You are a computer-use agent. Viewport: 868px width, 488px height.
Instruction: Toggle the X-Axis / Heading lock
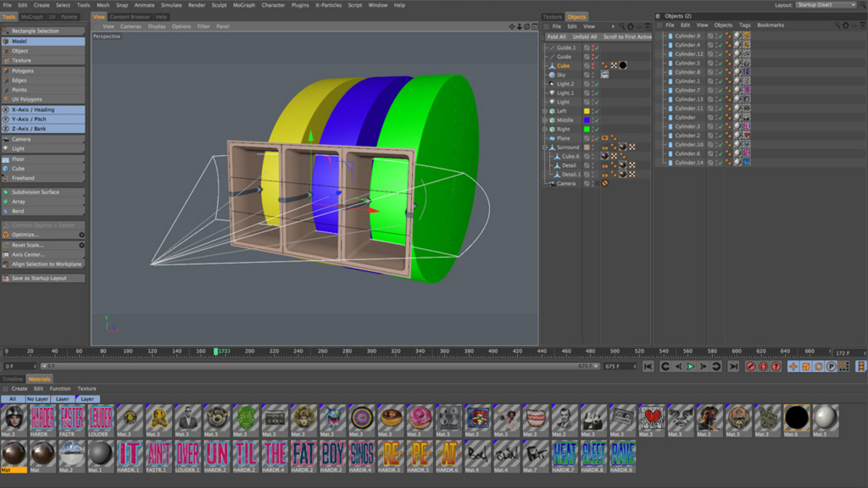(x=33, y=110)
